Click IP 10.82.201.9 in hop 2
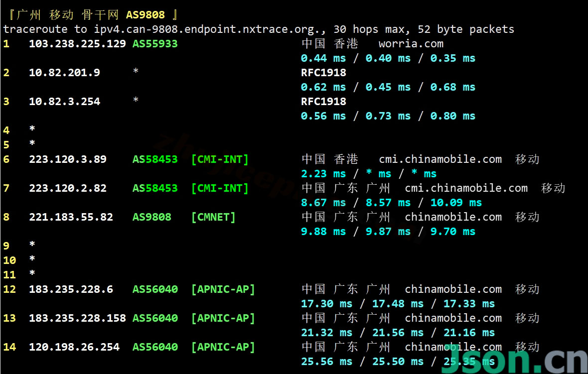The width and height of the screenshot is (588, 374). pyautogui.click(x=64, y=73)
